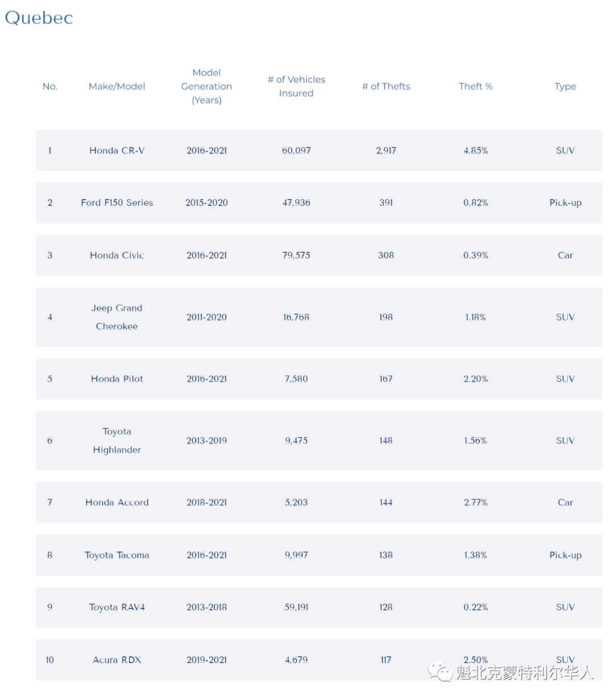Image resolution: width=614 pixels, height=700 pixels.
Task: Select the Toyota RAV4 row
Action: pos(319,607)
